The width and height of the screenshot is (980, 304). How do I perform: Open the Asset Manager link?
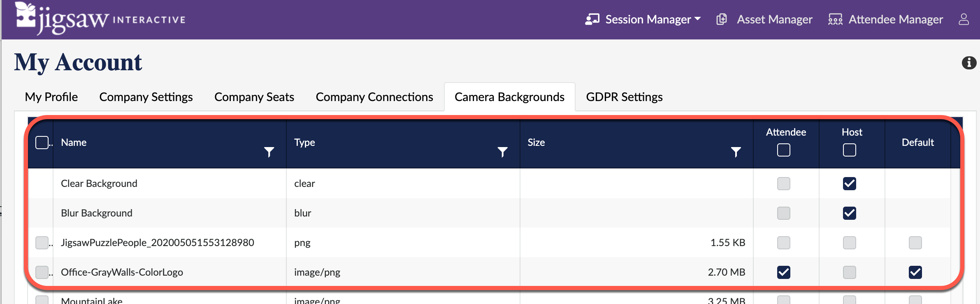click(774, 19)
